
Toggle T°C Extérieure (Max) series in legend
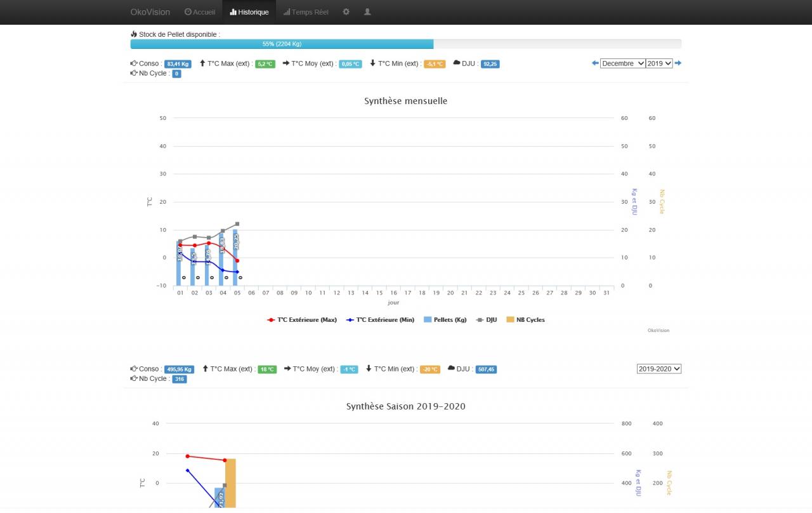[x=302, y=320]
